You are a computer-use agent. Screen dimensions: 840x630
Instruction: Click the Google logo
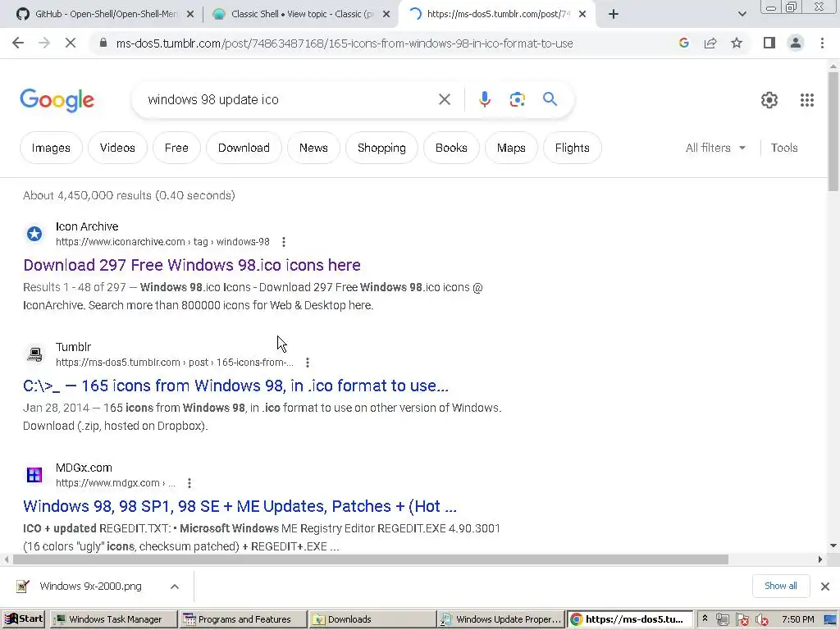(57, 100)
